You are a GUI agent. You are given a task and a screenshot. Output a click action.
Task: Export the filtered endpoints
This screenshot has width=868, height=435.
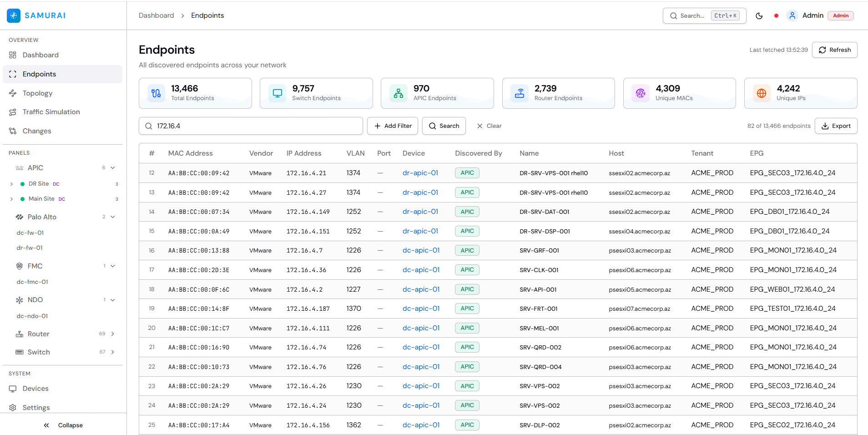click(836, 126)
